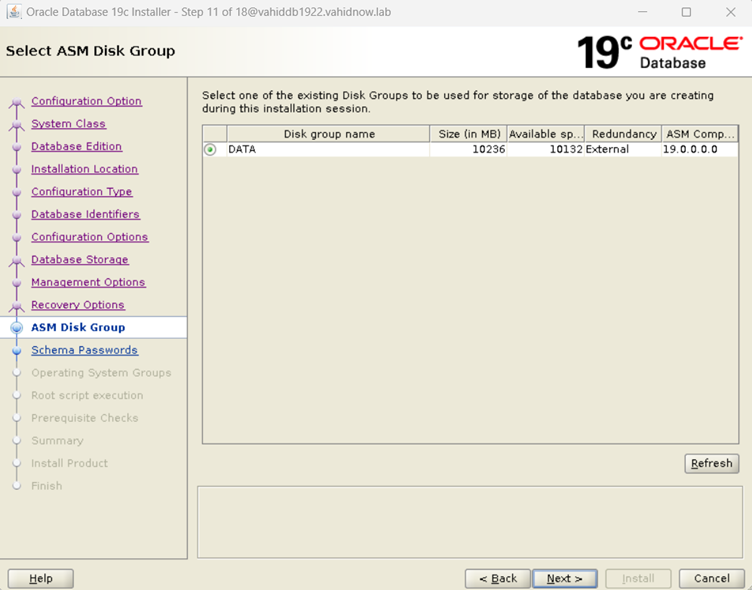Open the Installation Location step
Screen dimensions: 752x590
tap(84, 170)
